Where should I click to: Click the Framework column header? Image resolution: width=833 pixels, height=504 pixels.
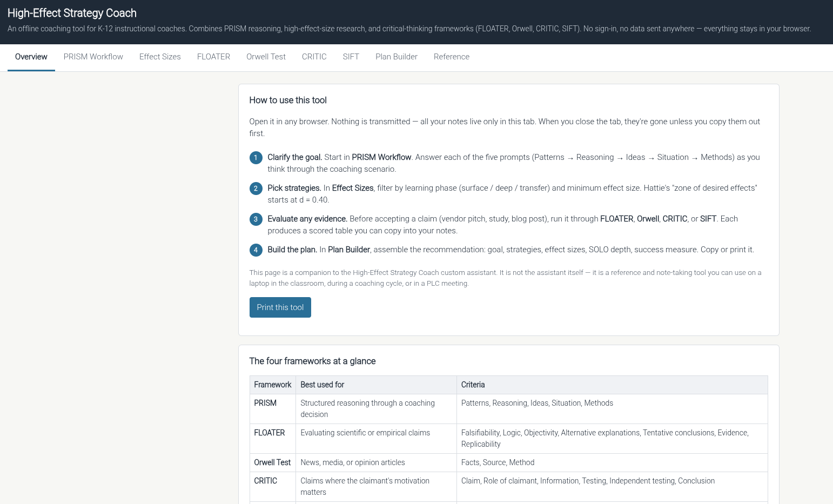272,385
